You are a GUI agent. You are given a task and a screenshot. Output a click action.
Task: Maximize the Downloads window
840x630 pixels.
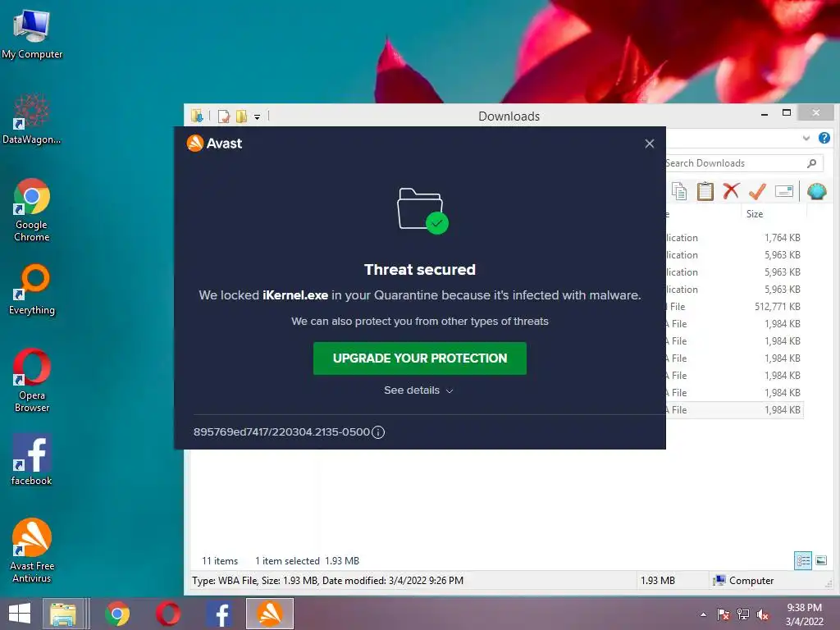coord(787,113)
